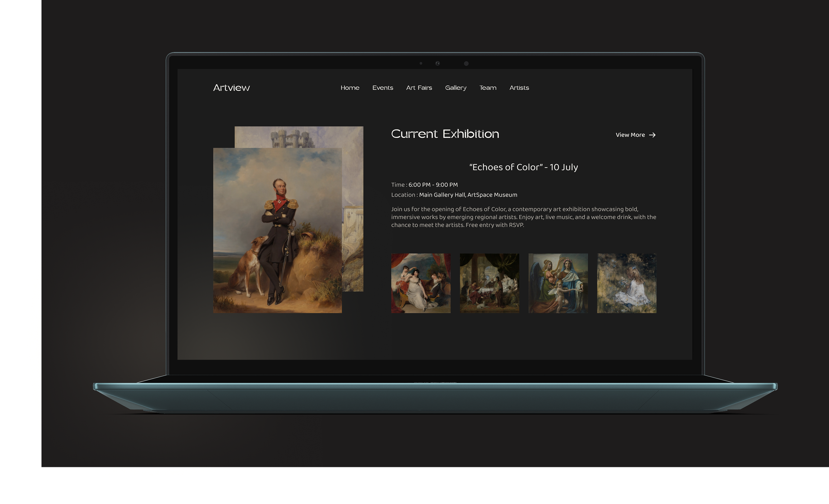Click the arrow icon beside View More
Screen dimensions: 829x504
pyautogui.click(x=652, y=135)
